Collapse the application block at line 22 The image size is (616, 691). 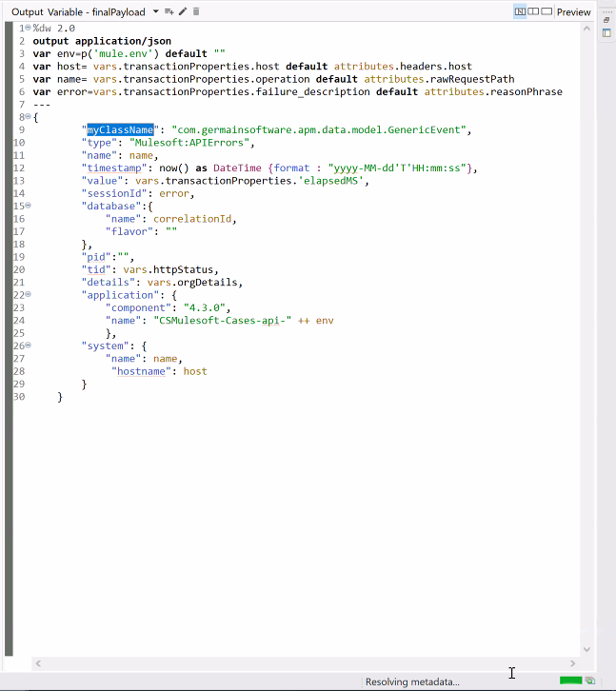point(28,295)
